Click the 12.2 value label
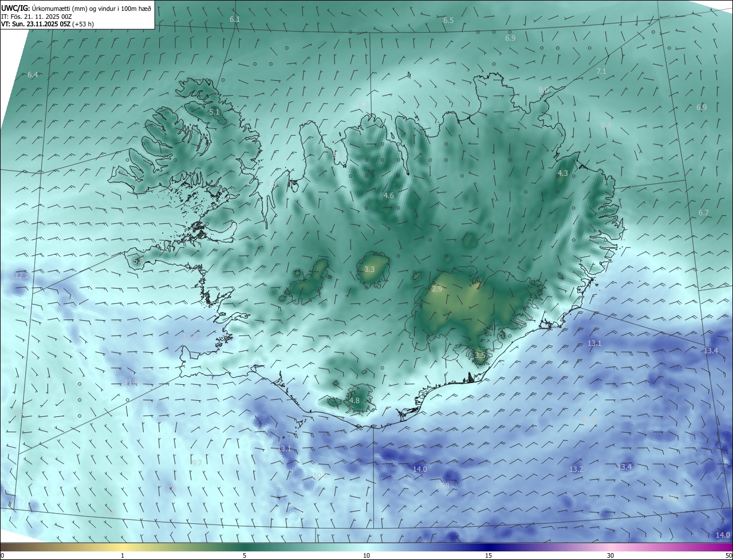 click(22, 276)
